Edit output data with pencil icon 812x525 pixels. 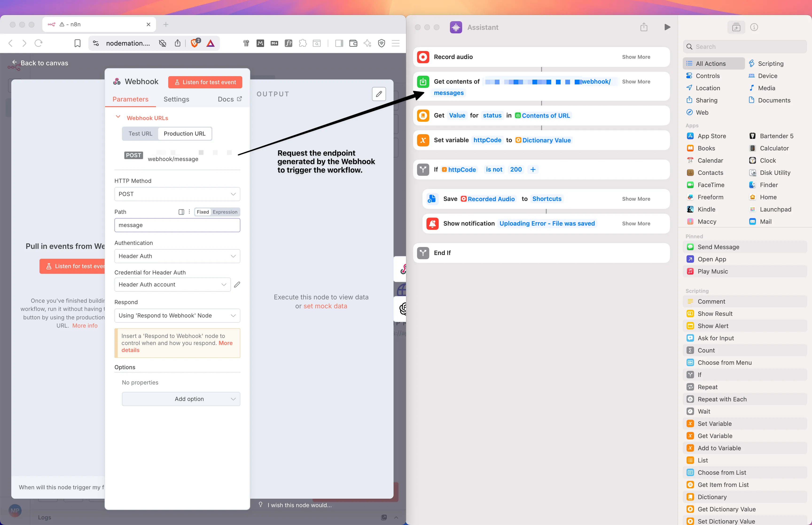(x=379, y=94)
